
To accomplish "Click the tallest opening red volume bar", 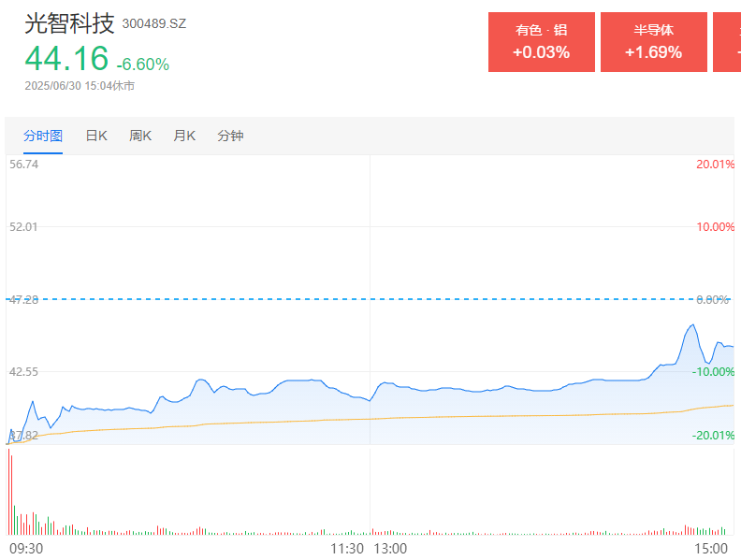I will click(8, 492).
